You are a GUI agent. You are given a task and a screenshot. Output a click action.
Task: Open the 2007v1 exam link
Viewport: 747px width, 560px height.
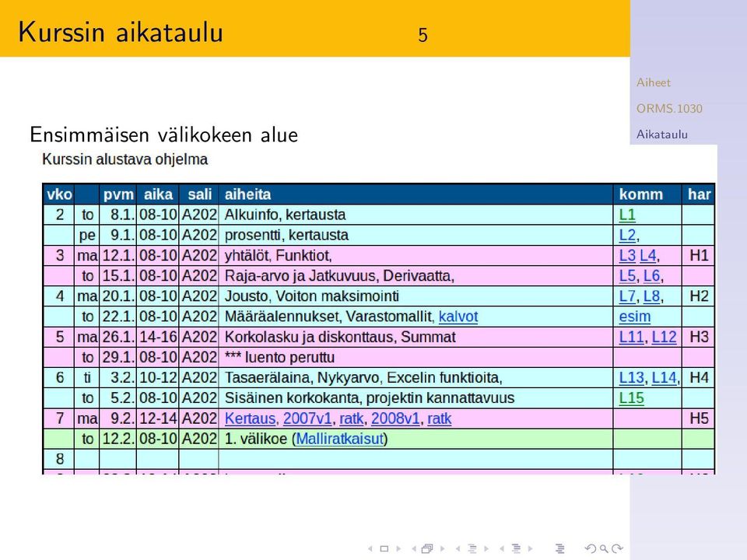307,418
